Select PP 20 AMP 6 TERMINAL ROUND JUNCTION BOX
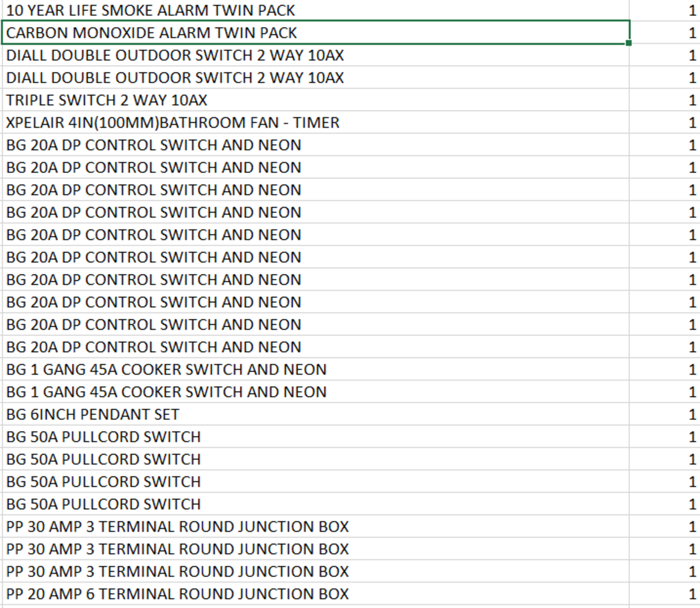Image resolution: width=700 pixels, height=608 pixels. 316,594
